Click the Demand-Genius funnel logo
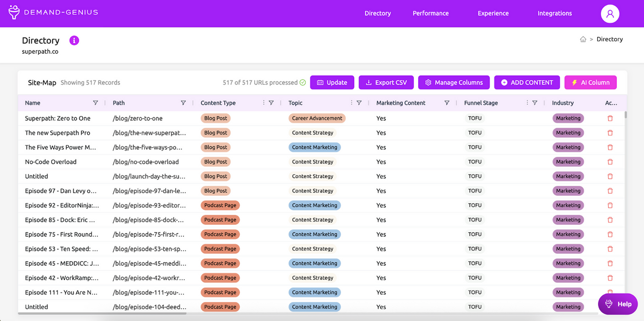This screenshot has width=644, height=321. [14, 13]
